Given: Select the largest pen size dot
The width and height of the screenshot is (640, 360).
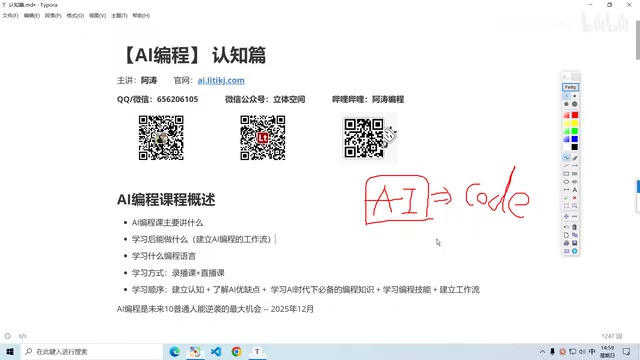Looking at the screenshot, I should pyautogui.click(x=575, y=104).
